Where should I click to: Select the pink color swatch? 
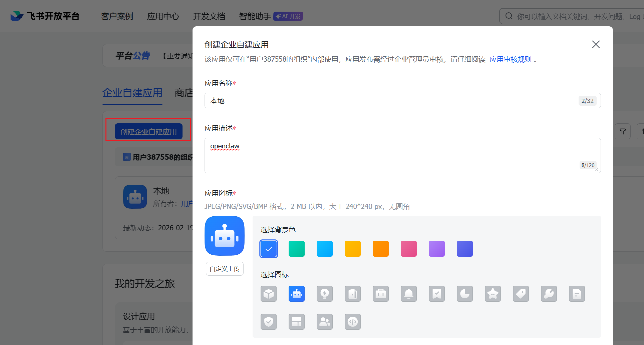tap(409, 248)
